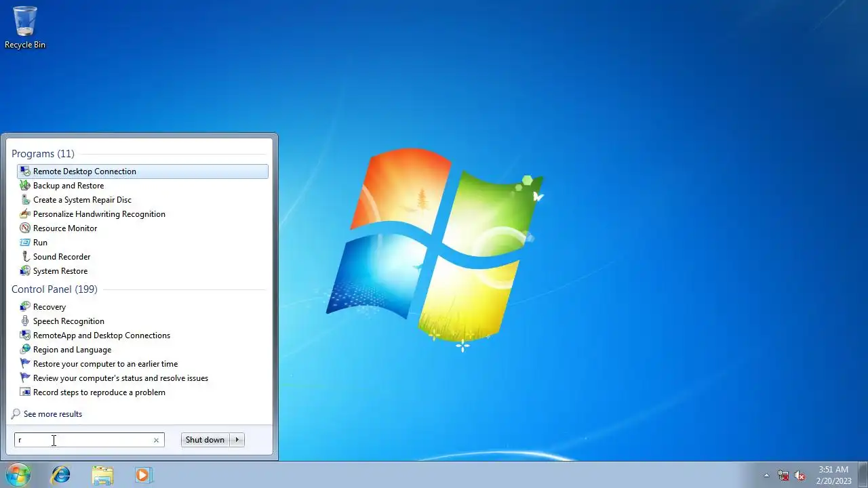Click the network status tray icon
The image size is (868, 488).
[783, 476]
